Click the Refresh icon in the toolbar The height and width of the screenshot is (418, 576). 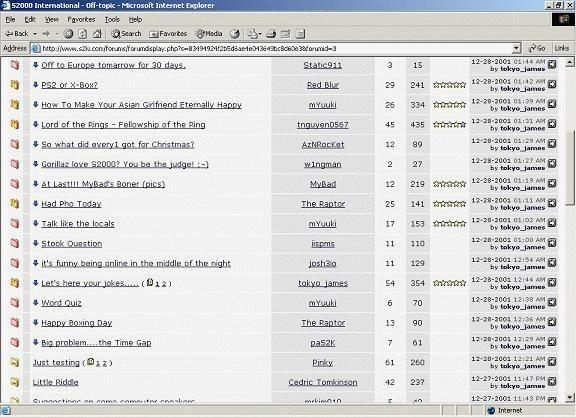point(83,34)
